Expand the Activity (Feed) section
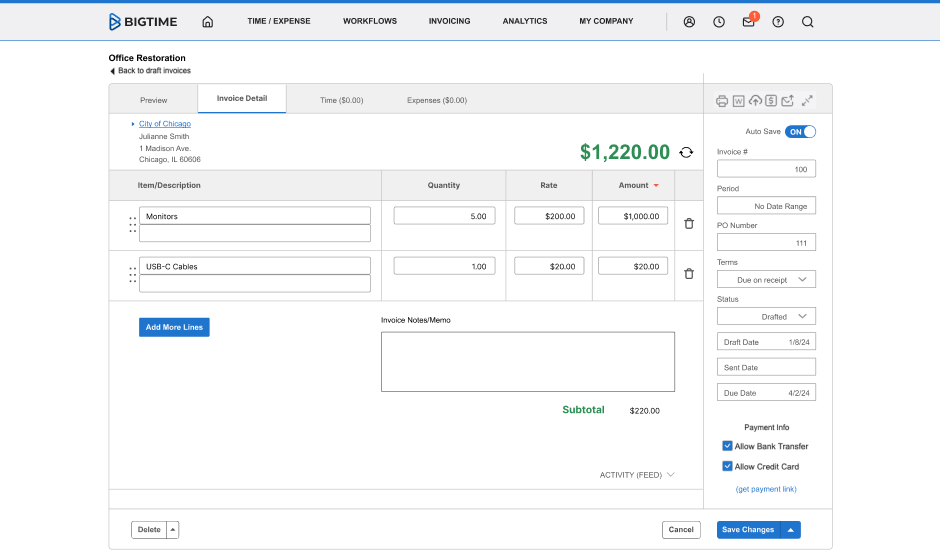 click(x=637, y=475)
